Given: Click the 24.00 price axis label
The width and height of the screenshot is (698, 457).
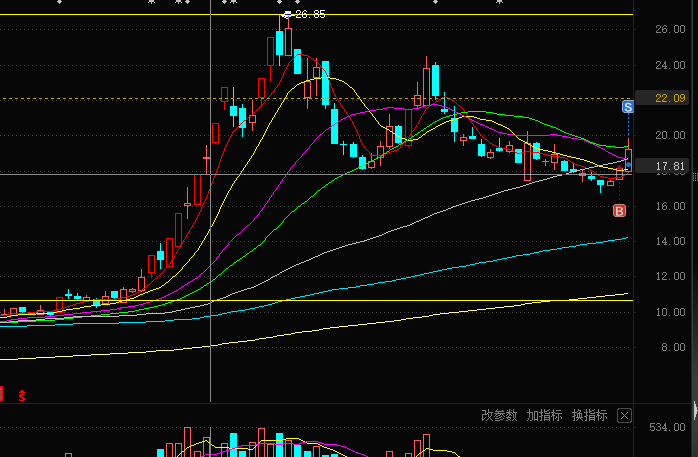Looking at the screenshot, I should [x=670, y=65].
